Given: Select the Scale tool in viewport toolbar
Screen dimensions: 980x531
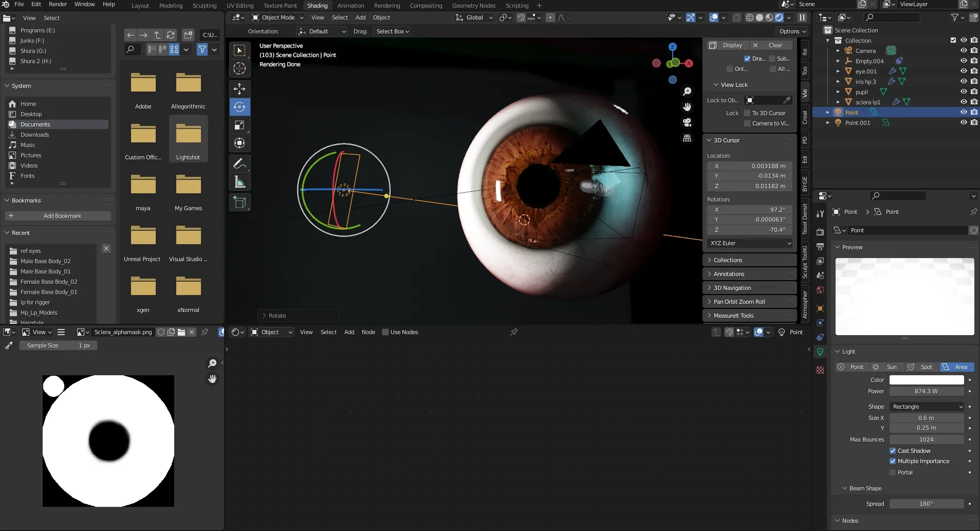Looking at the screenshot, I should point(239,125).
